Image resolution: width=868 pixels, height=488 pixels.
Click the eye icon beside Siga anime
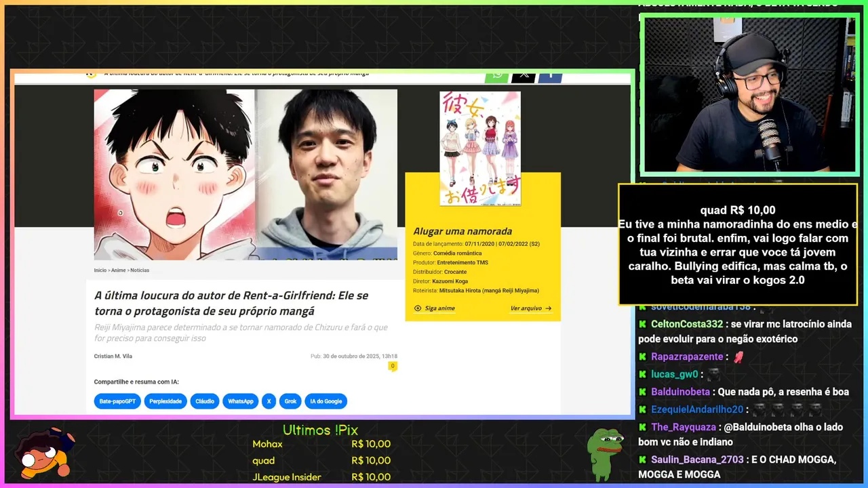click(x=418, y=308)
